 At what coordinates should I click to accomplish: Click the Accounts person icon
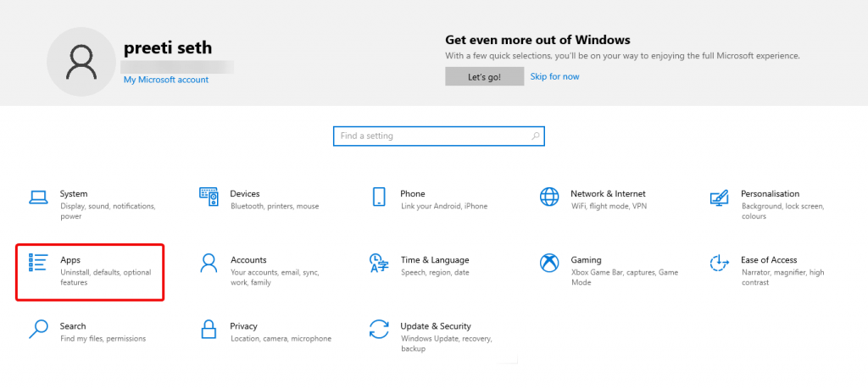point(209,264)
